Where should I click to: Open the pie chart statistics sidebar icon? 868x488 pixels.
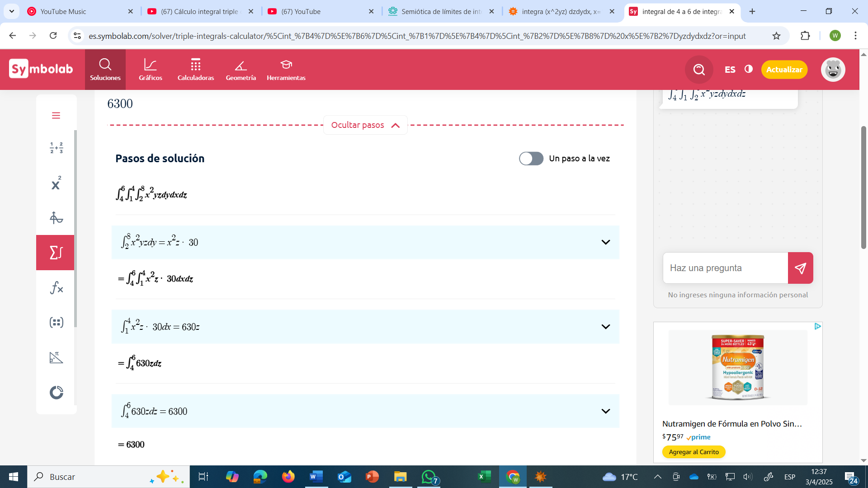coord(56,392)
